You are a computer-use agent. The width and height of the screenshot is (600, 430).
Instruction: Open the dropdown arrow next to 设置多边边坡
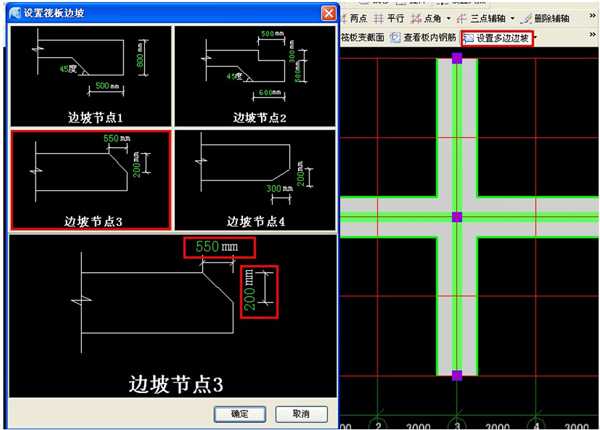point(536,38)
